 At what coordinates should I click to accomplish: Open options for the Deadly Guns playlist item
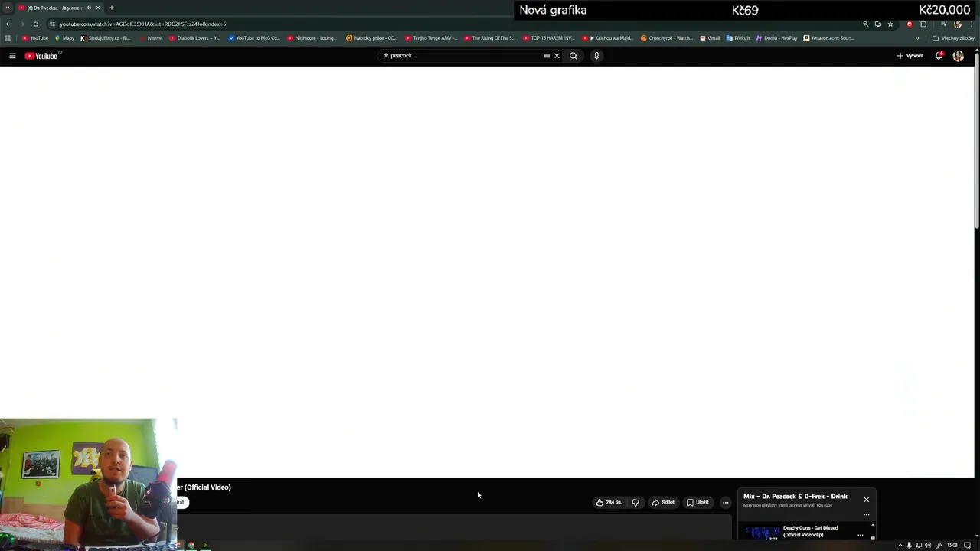click(861, 535)
